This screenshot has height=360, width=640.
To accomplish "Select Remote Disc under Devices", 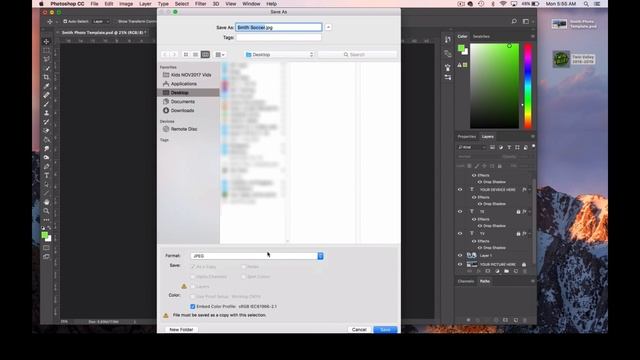I will click(x=184, y=129).
